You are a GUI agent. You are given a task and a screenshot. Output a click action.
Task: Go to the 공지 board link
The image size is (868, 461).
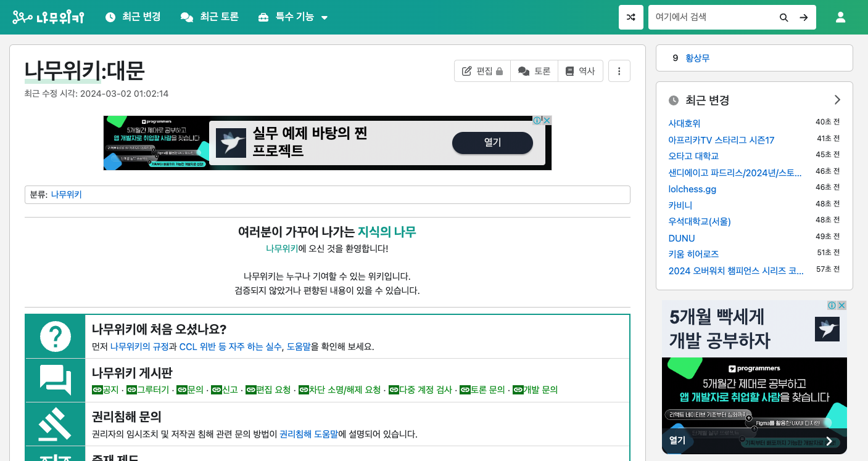click(105, 390)
